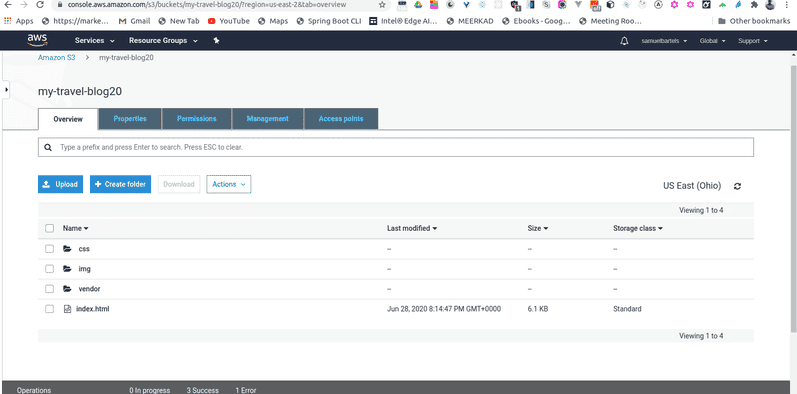Click the 0 In progress status

tap(149, 390)
